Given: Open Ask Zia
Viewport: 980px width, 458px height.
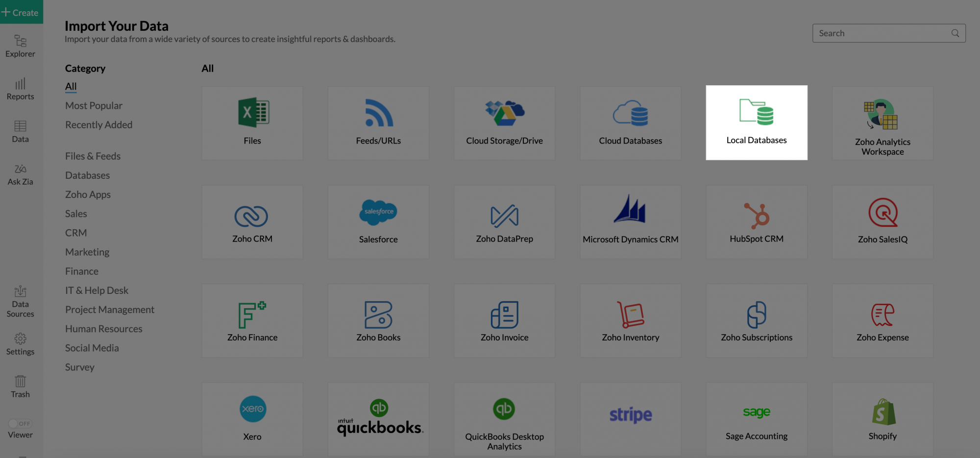Looking at the screenshot, I should [20, 175].
